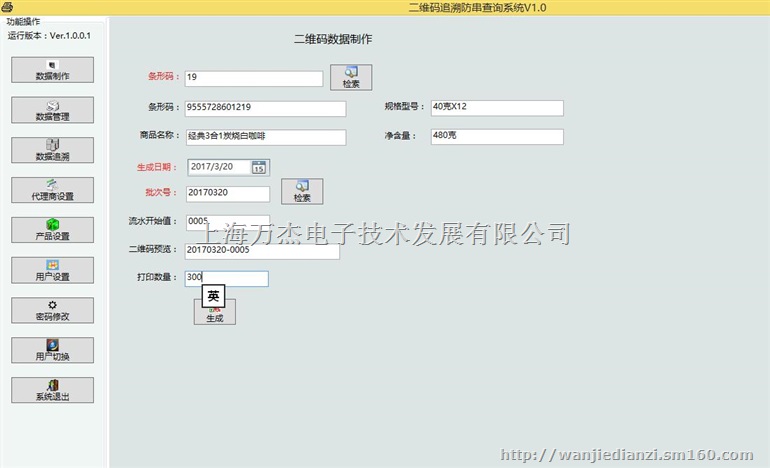
Task: Click the 检索 search button beside batch number
Action: click(x=301, y=191)
